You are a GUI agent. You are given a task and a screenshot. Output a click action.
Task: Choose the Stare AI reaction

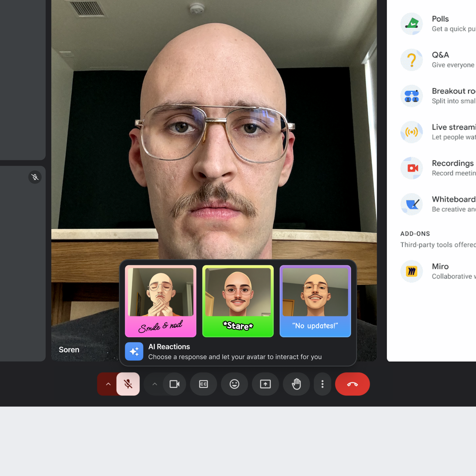[x=238, y=301]
